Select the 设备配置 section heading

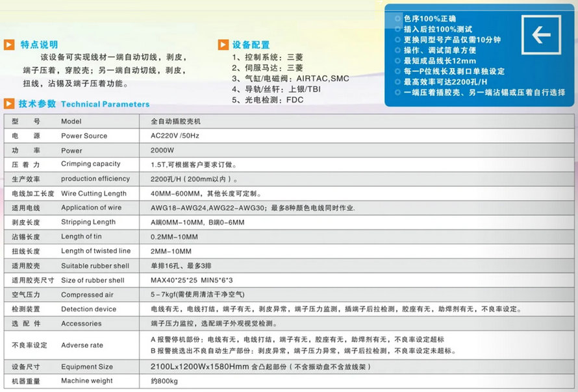(x=251, y=45)
